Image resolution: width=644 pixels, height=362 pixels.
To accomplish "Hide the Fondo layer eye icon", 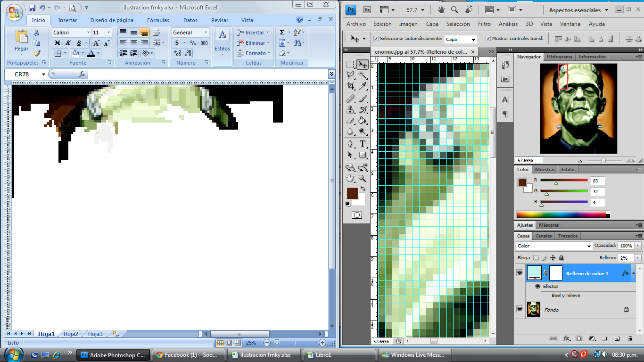I will [x=520, y=309].
